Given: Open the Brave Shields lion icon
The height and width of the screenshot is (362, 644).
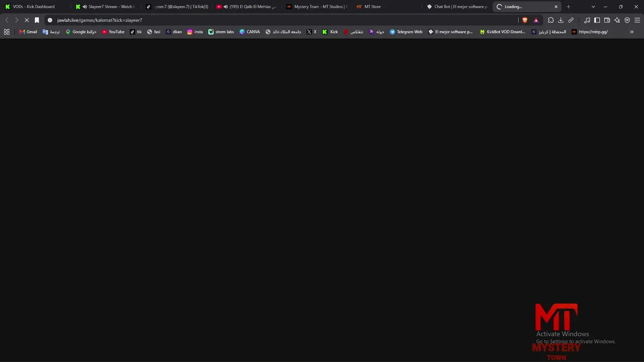Looking at the screenshot, I should [x=525, y=20].
